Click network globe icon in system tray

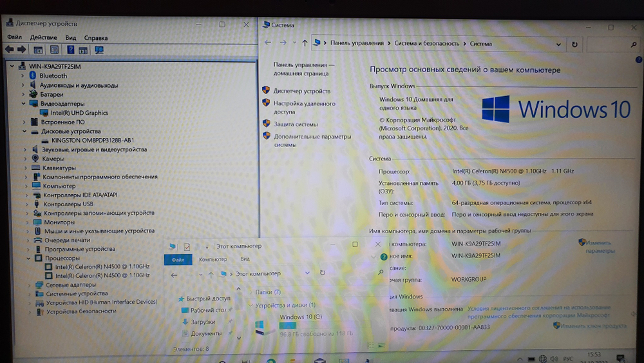pyautogui.click(x=542, y=359)
